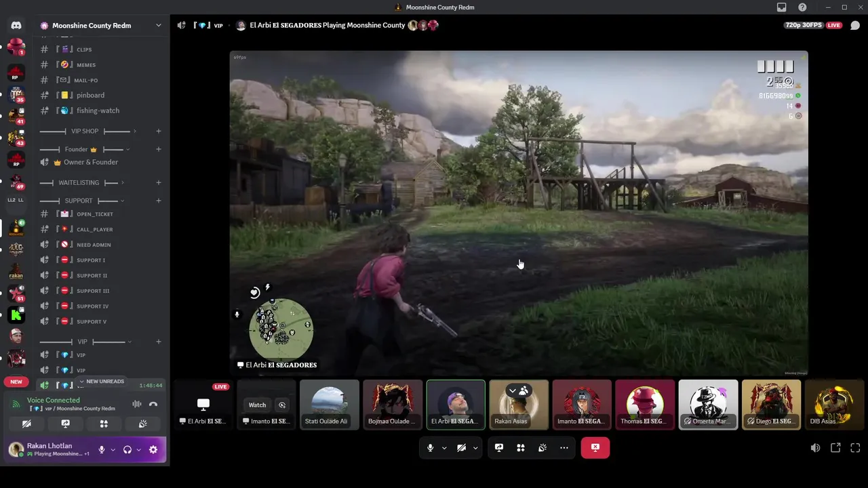Open input device options arrow beside Rakan Lhotlan

point(113,449)
